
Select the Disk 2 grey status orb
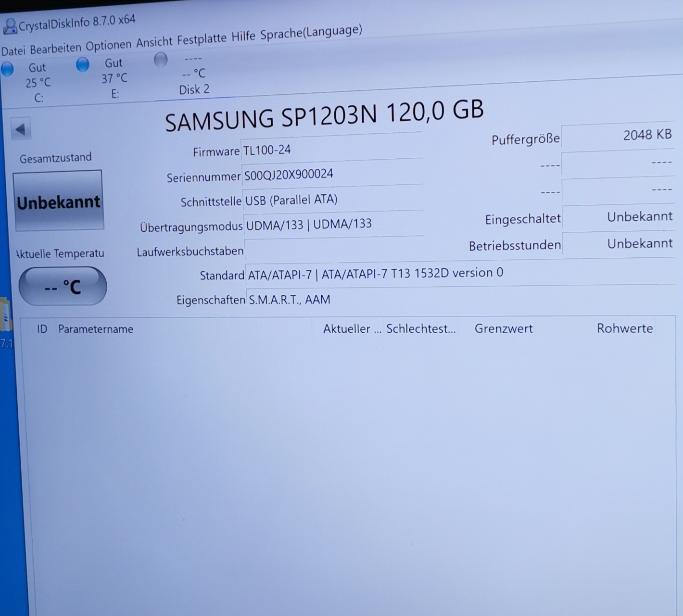[161, 60]
